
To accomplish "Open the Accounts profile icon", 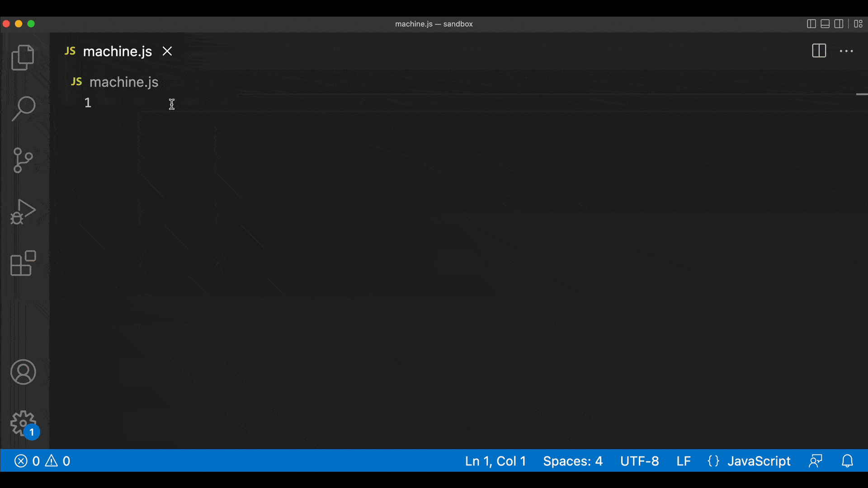I will tap(23, 372).
